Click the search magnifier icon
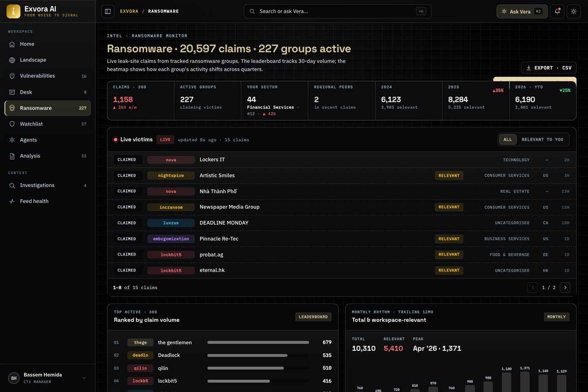The image size is (588, 392). pyautogui.click(x=252, y=11)
